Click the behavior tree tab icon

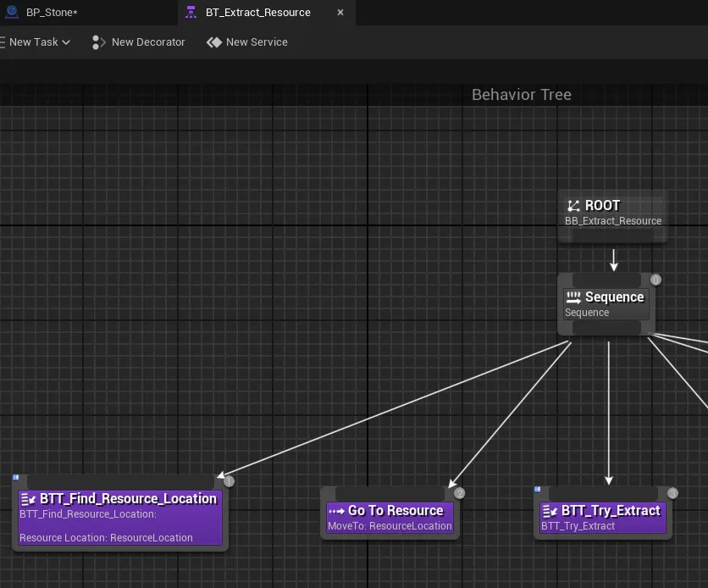[x=191, y=12]
